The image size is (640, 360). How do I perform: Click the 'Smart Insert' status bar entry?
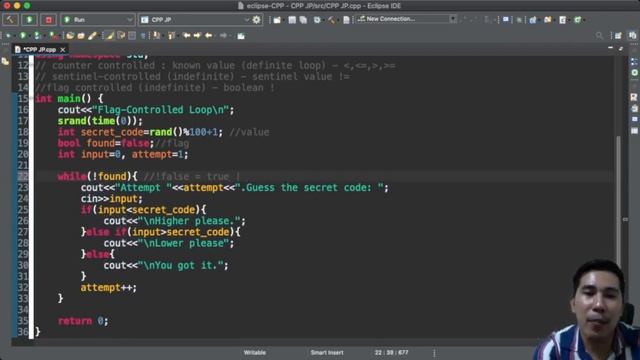(x=327, y=352)
